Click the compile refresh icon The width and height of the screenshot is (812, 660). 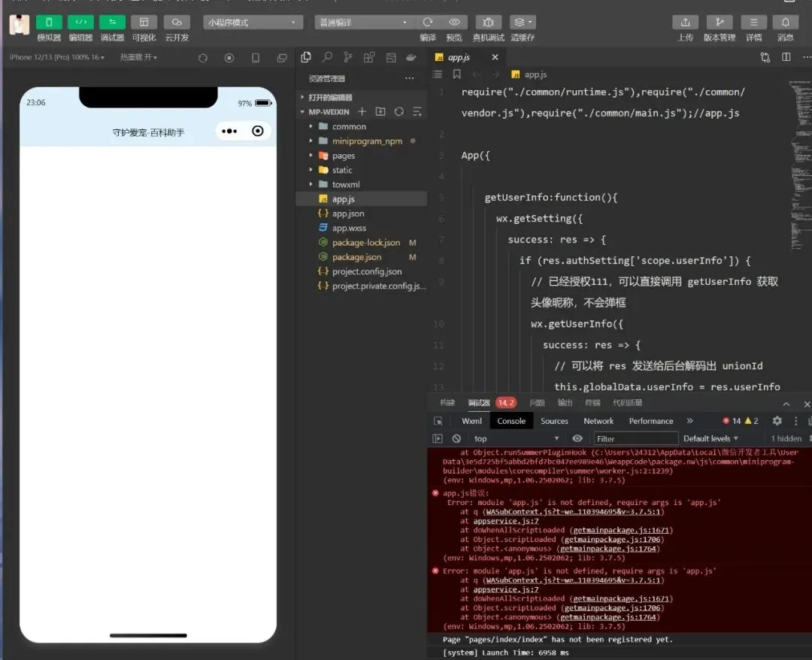click(428, 23)
